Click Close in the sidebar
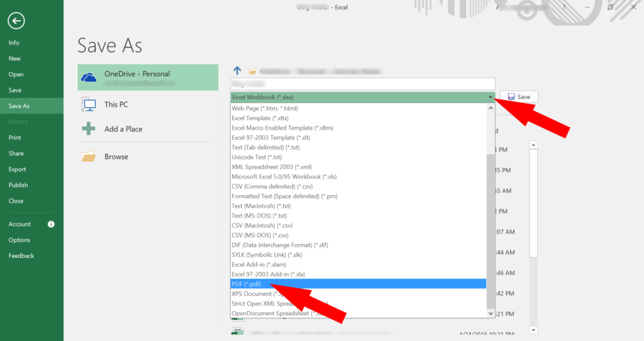644x341 pixels. pos(16,201)
